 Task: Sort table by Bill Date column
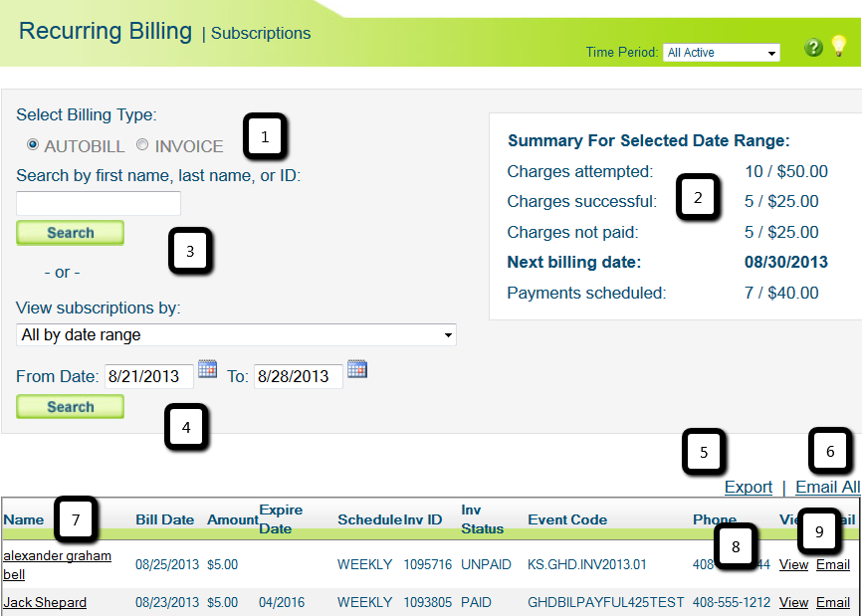coord(164,519)
